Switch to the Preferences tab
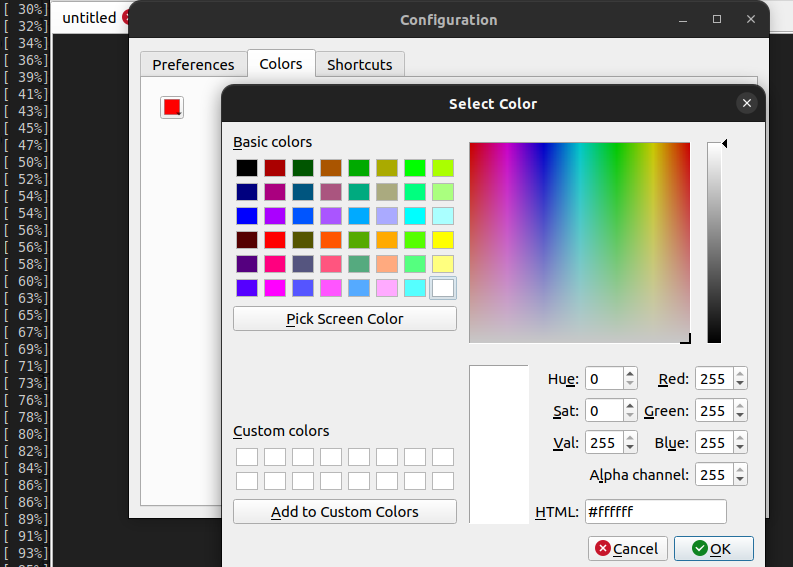 pyautogui.click(x=193, y=65)
